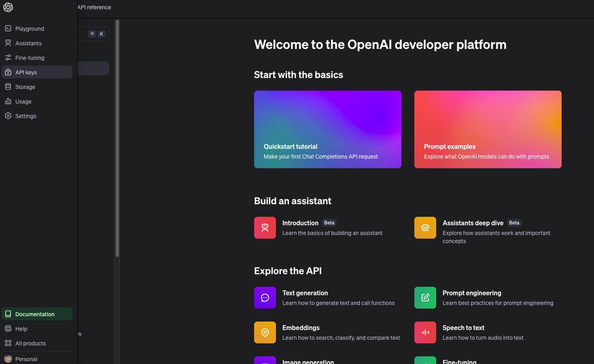Click the Fine-tuning sliders icon
This screenshot has height=364, width=594.
(x=8, y=57)
